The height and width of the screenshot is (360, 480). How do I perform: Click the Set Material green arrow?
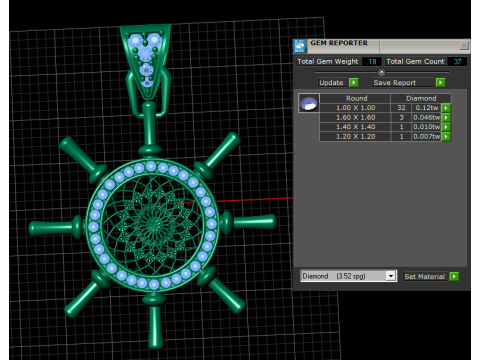pos(454,276)
